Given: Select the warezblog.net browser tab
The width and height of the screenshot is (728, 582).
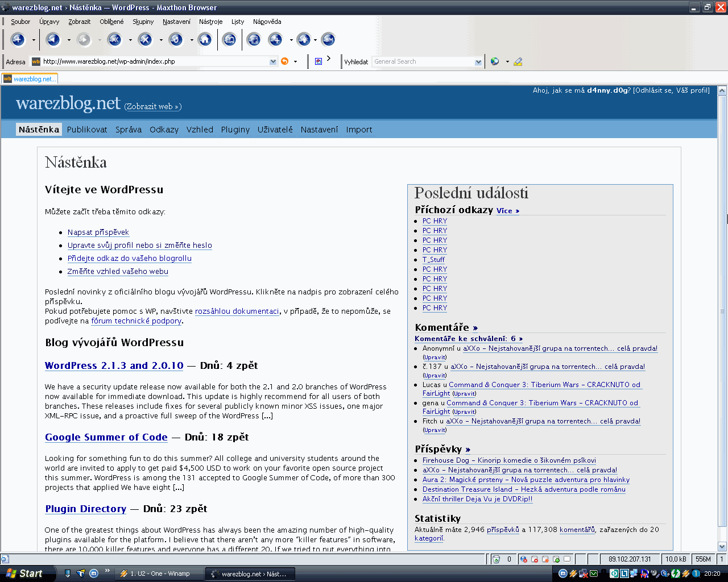Looking at the screenshot, I should tap(30, 78).
